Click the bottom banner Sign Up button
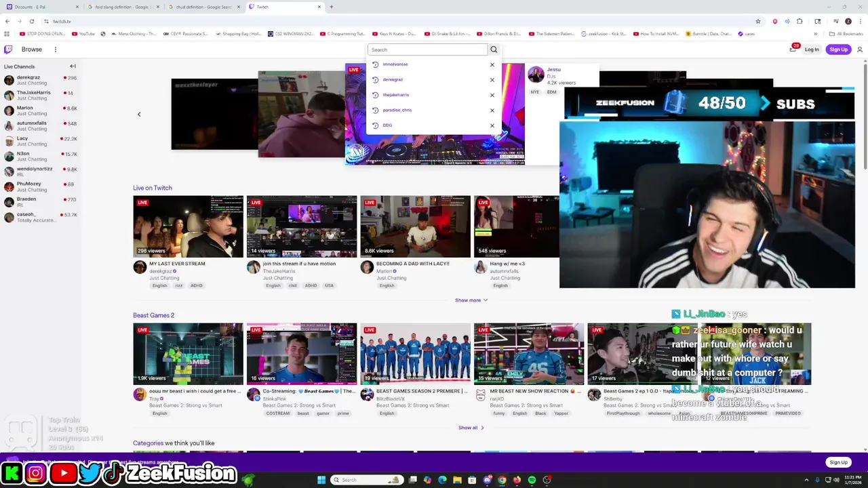868x488 pixels. tap(838, 462)
